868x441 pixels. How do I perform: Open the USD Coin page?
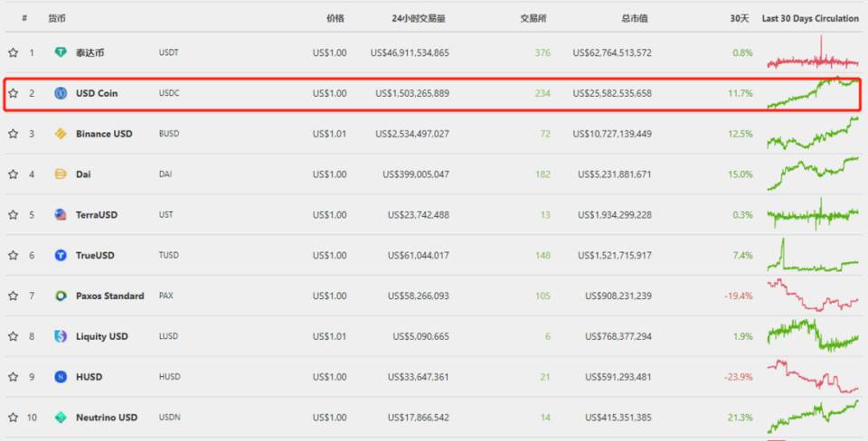pos(97,93)
